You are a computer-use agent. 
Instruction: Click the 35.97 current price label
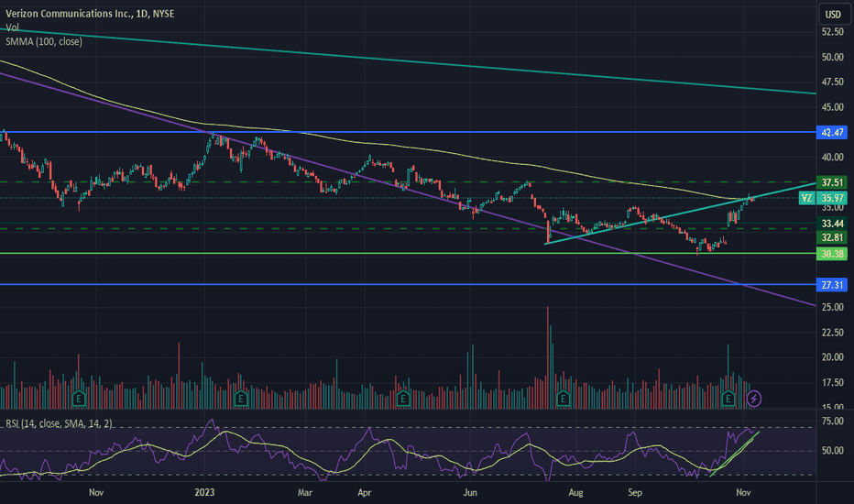tap(832, 198)
